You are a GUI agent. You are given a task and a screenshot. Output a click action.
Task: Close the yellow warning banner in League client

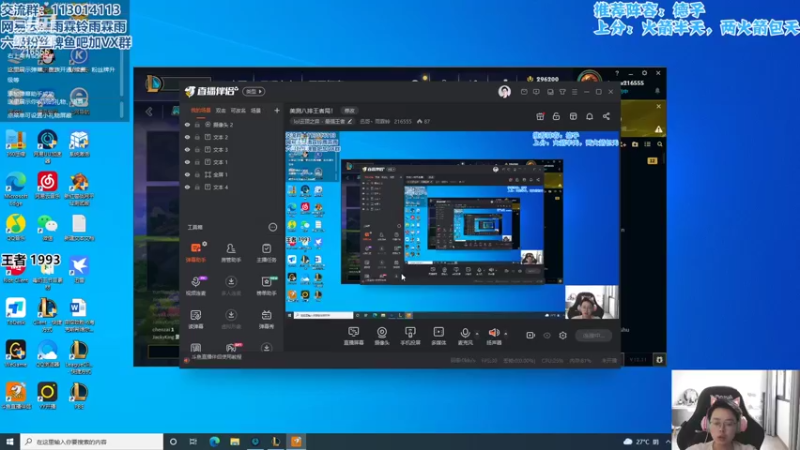click(x=659, y=106)
